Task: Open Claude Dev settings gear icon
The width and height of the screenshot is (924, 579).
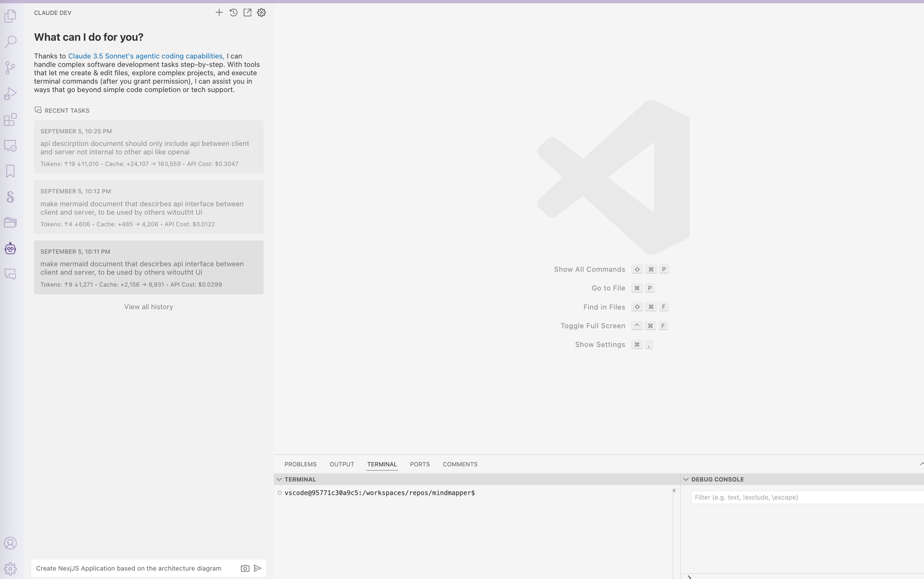Action: point(261,12)
